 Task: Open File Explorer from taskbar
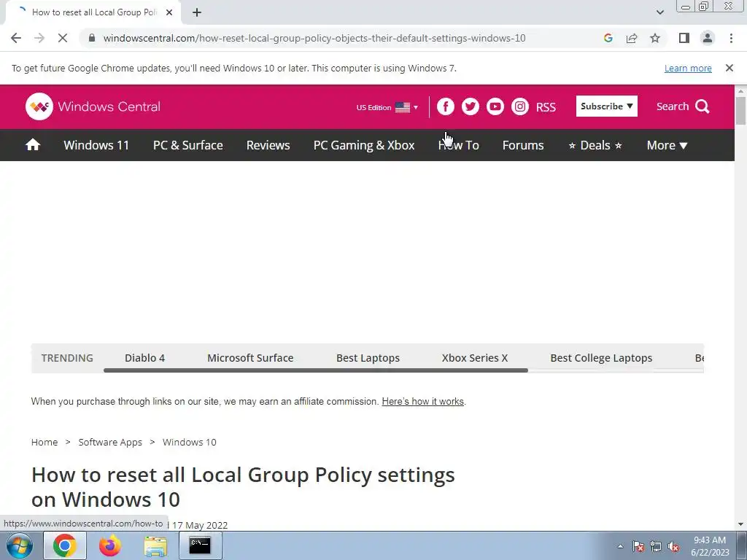click(155, 545)
